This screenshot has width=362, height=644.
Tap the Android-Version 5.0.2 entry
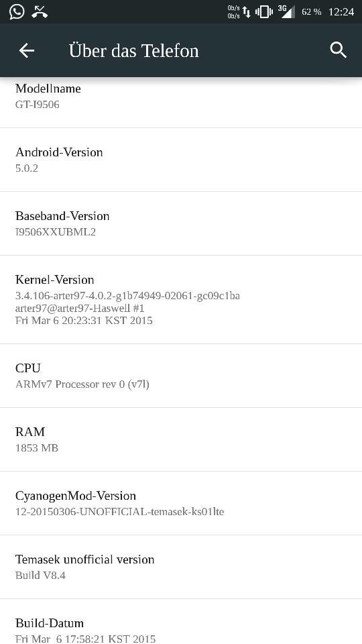(181, 160)
